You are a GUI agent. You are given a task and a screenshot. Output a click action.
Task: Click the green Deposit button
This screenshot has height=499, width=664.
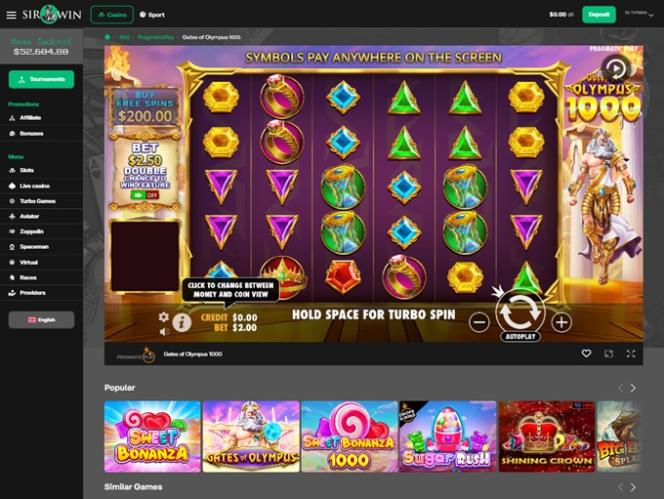599,15
